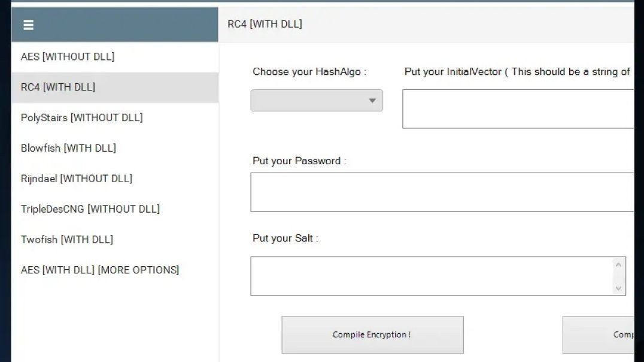Choose Blowfish [WITH DLL] entry
Image resolution: width=644 pixels, height=362 pixels.
(68, 148)
